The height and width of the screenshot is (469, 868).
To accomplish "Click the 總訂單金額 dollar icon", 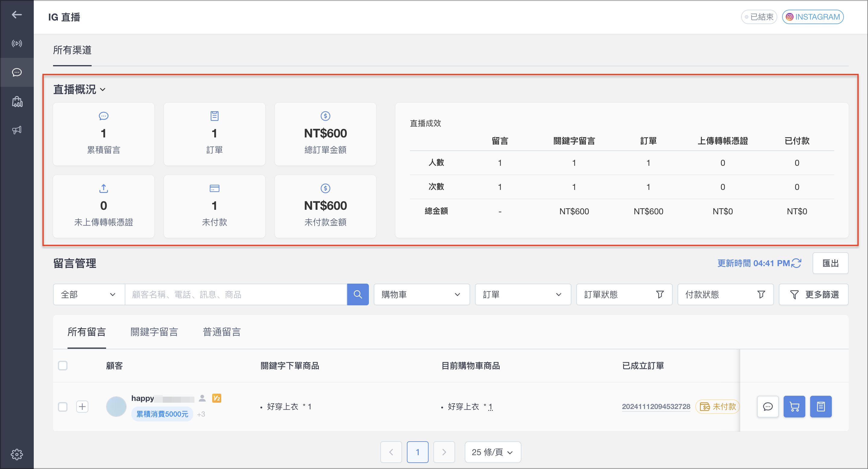I will [x=325, y=116].
